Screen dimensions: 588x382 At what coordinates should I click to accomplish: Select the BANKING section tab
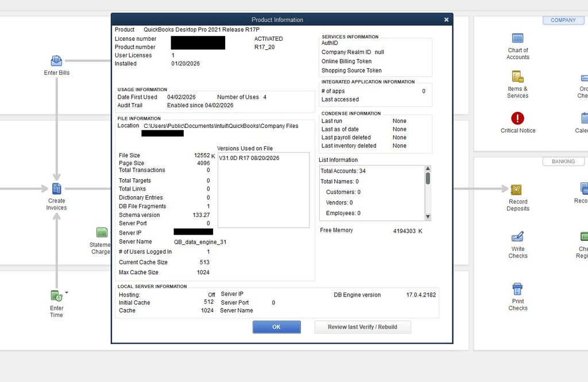click(563, 161)
